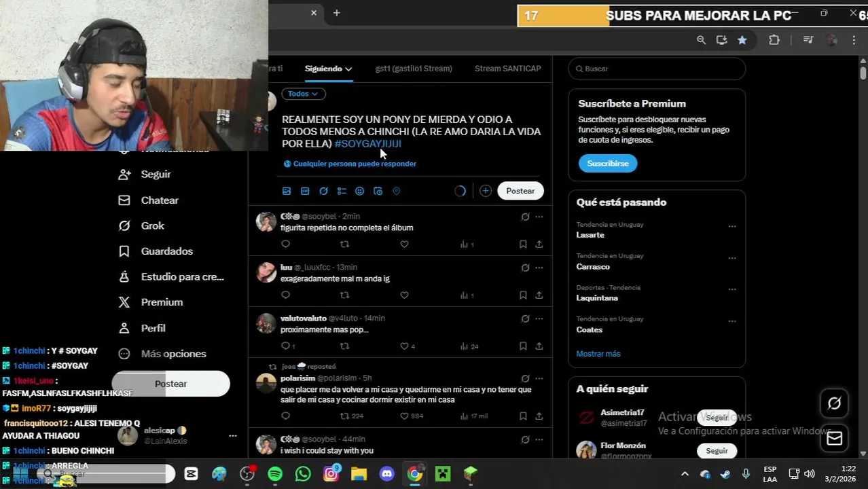
Task: Open options for Laquintana trend
Action: [x=732, y=289]
